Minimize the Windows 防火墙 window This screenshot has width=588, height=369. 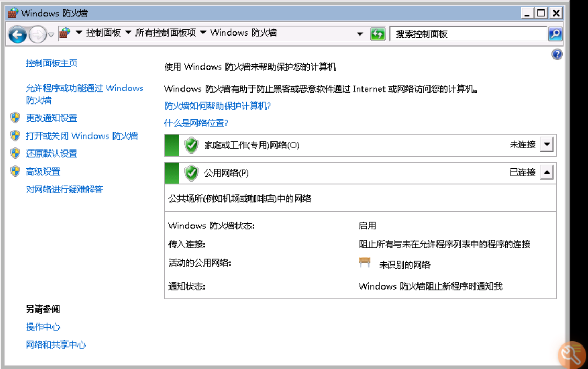[x=527, y=13]
